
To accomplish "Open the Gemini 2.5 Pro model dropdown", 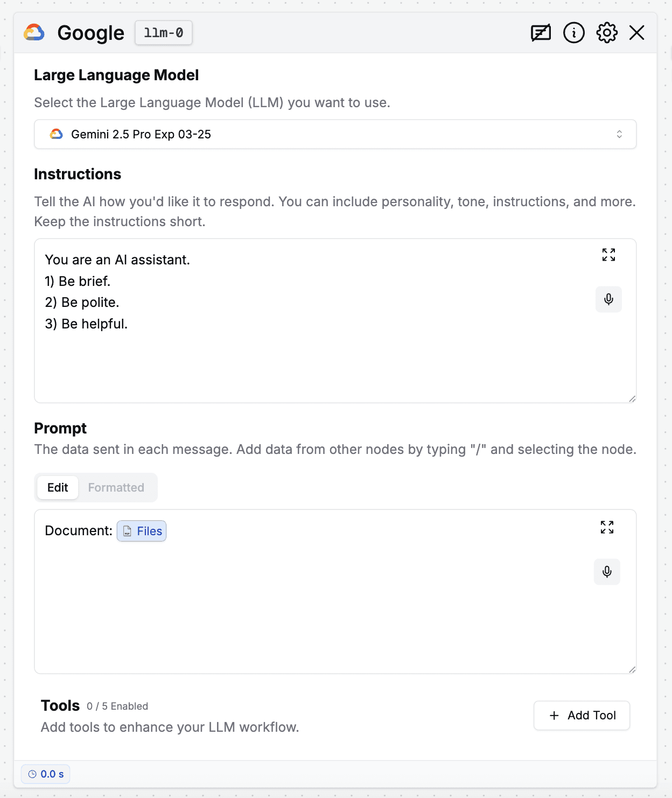I will 335,134.
